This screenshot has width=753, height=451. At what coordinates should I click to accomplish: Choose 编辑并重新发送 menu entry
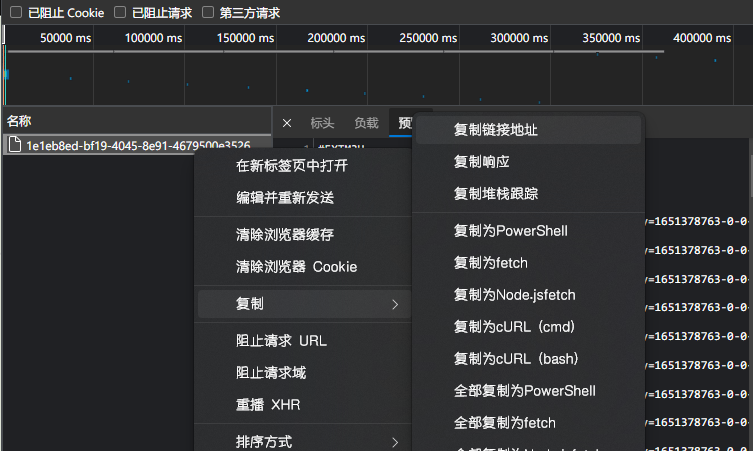284,197
